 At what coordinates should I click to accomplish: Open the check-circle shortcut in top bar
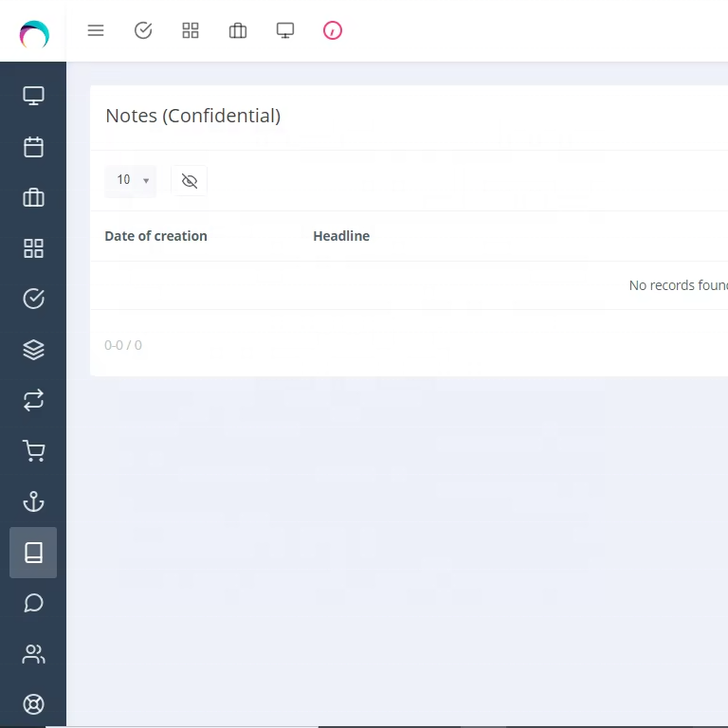143,30
